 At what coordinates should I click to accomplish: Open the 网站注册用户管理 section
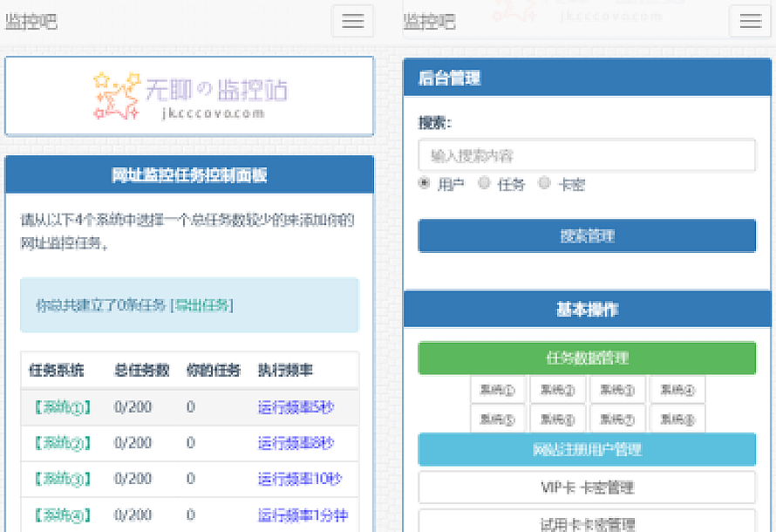[x=587, y=450]
